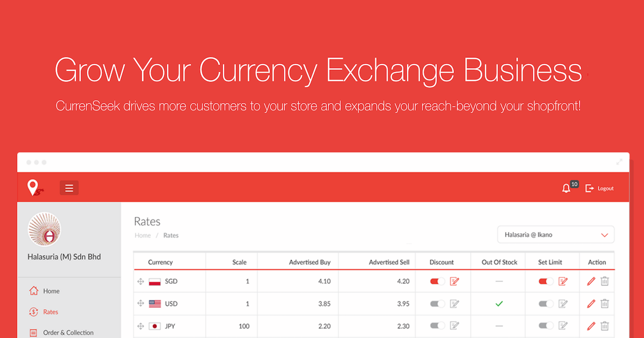
Task: Click the Advertised Sell column header
Action: (389, 262)
